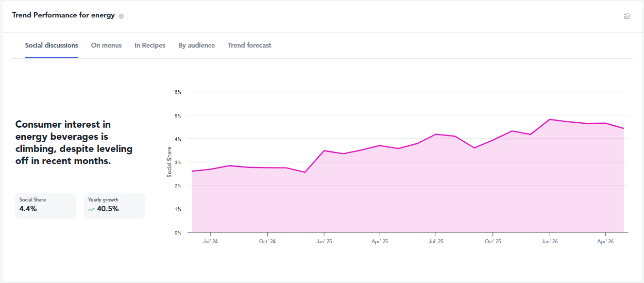This screenshot has width=644, height=283.
Task: Click the 6% y-axis gridline label
Action: pyautogui.click(x=178, y=92)
